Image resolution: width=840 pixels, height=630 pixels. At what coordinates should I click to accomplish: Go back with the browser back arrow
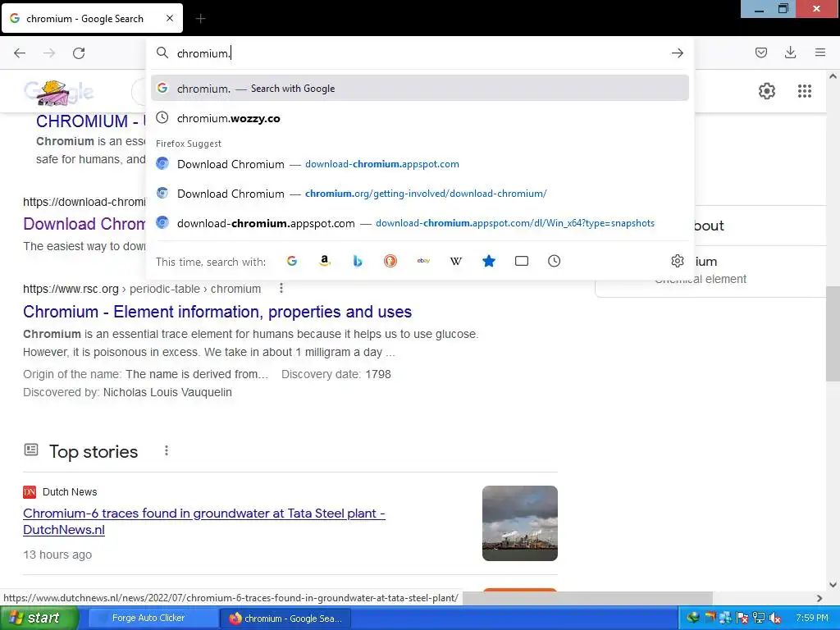tap(20, 53)
